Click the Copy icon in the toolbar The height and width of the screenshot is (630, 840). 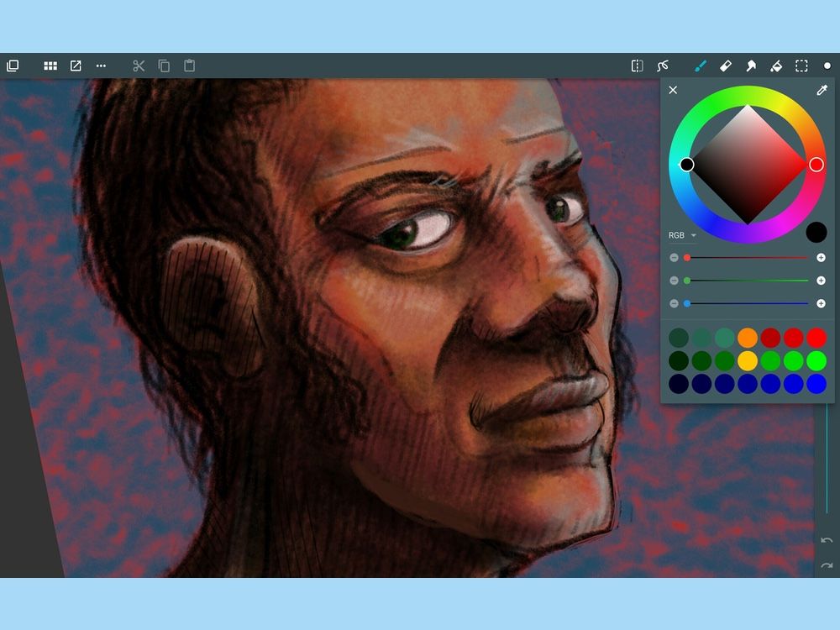click(x=164, y=66)
